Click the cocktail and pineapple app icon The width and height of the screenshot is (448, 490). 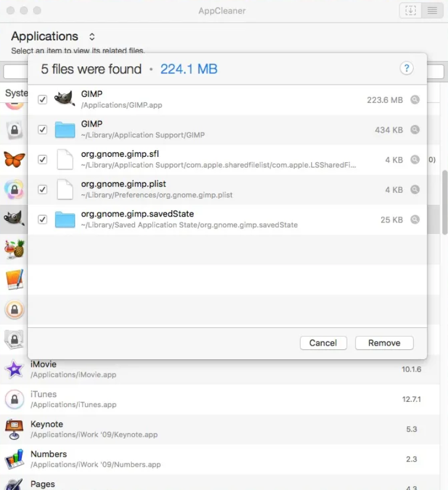(x=14, y=249)
